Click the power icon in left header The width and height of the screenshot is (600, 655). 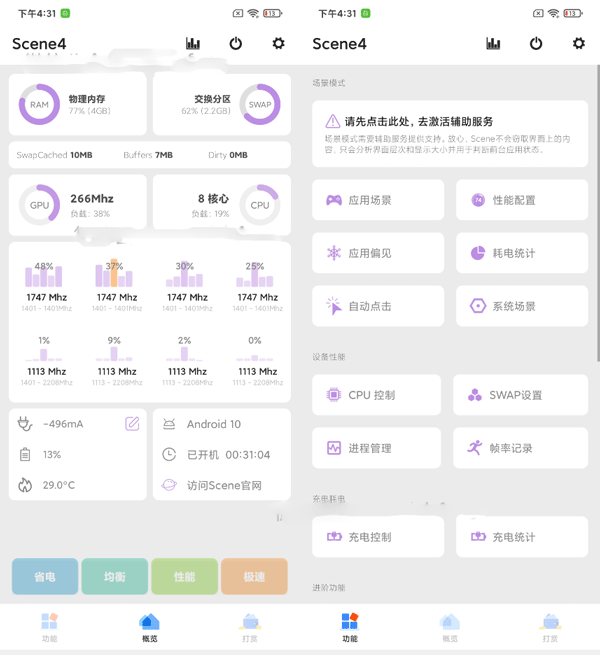236,44
